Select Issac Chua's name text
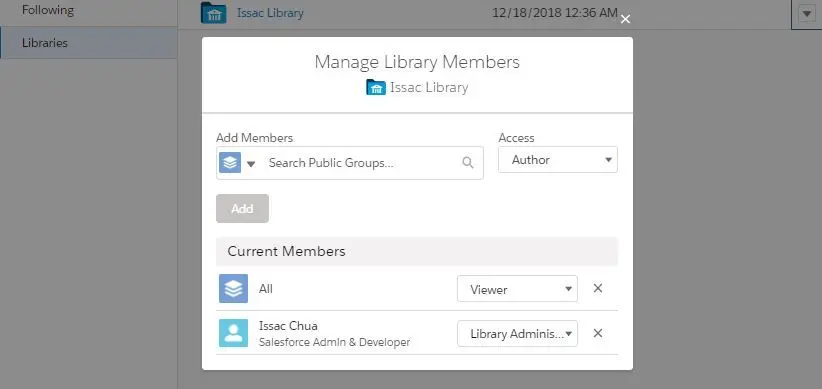The image size is (822, 389). 288,326
